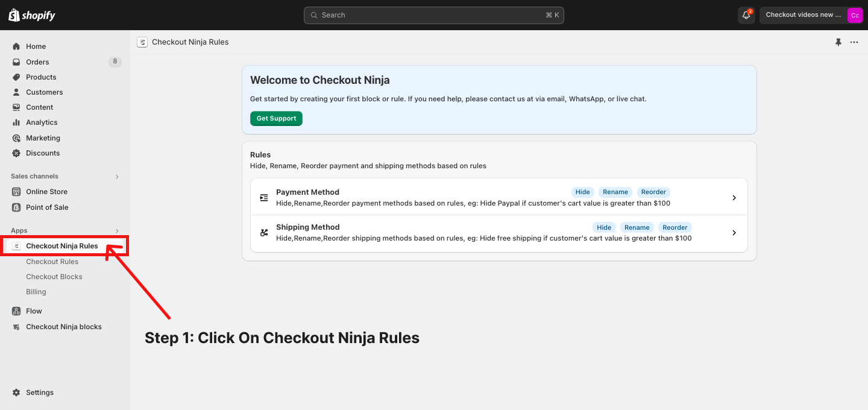Open Shipping Method rules chevron
This screenshot has height=410, width=868.
[x=734, y=233]
